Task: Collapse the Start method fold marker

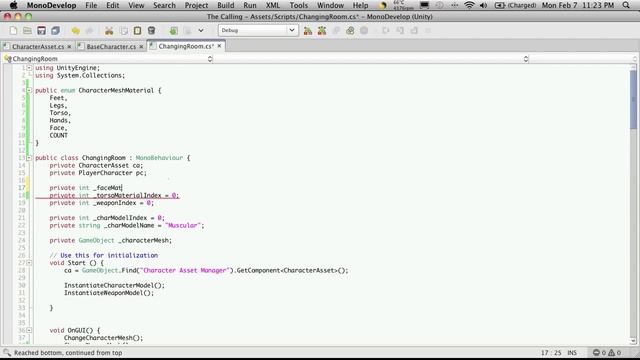Action: click(x=29, y=263)
